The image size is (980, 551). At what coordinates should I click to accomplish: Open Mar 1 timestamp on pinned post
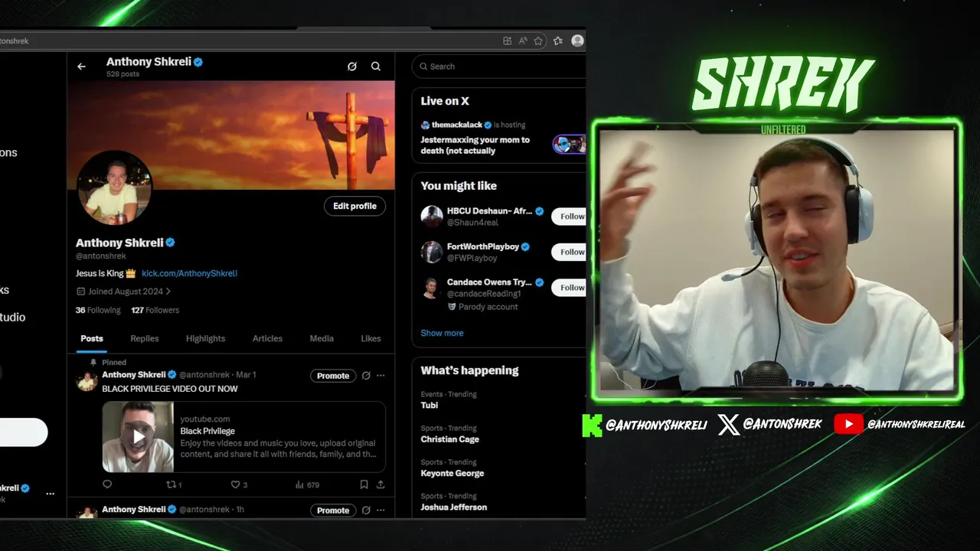click(x=246, y=375)
